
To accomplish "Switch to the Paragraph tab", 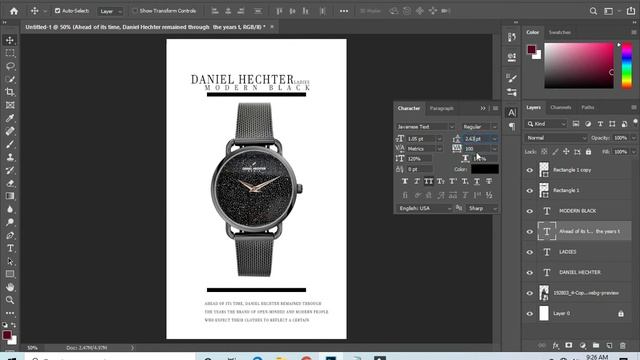I will click(x=442, y=109).
